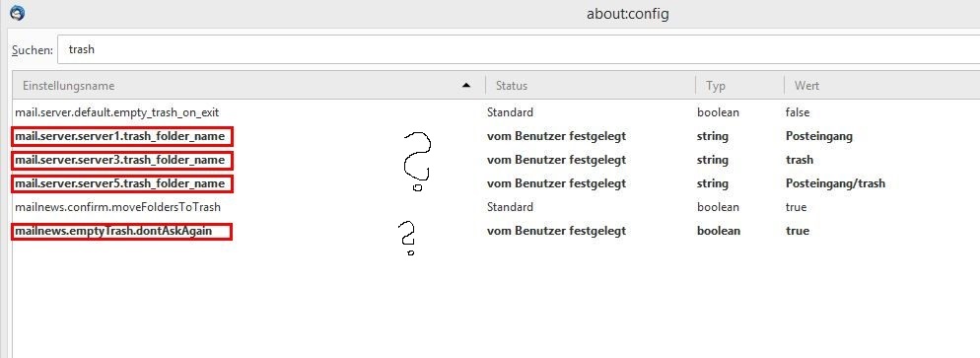
Task: Sort by the Status column header
Action: [x=591, y=86]
